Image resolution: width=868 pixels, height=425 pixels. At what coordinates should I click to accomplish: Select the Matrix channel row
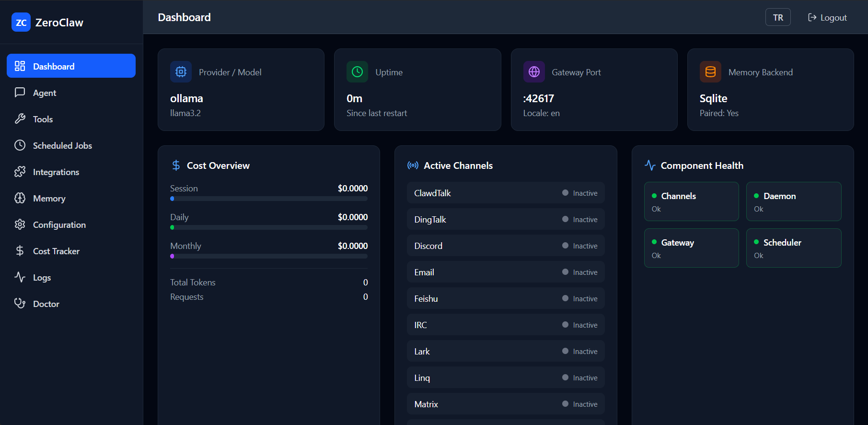coord(506,404)
